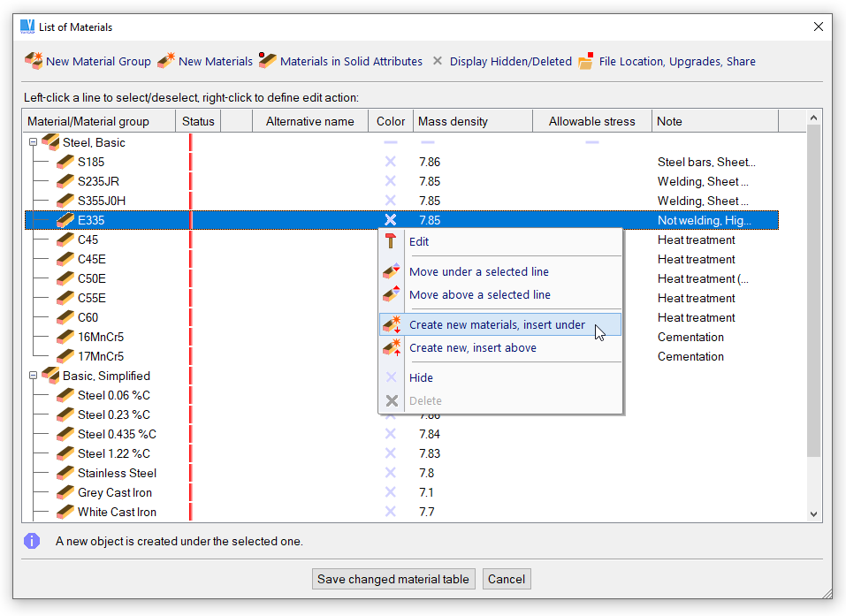Collapse the Basic, Simplified material group

(x=34, y=376)
